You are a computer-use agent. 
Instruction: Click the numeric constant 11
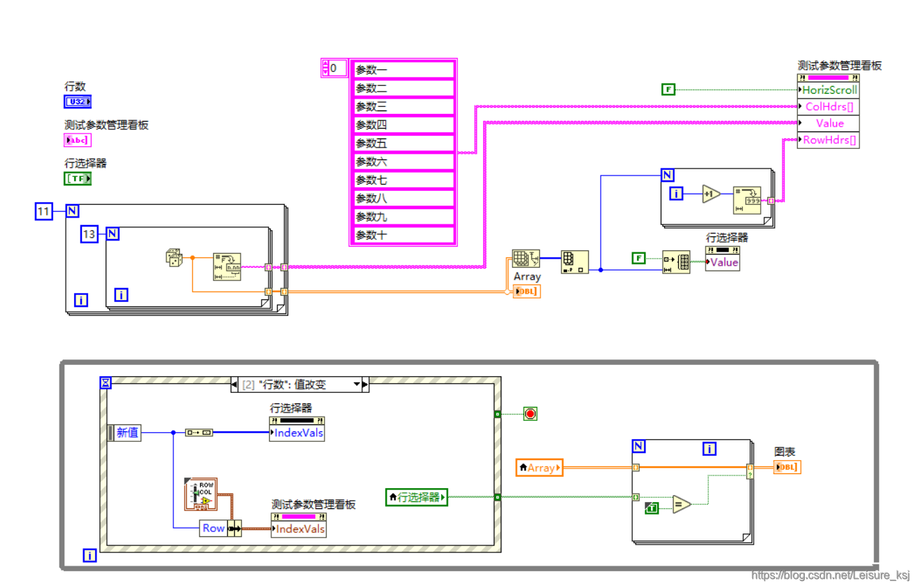44,210
